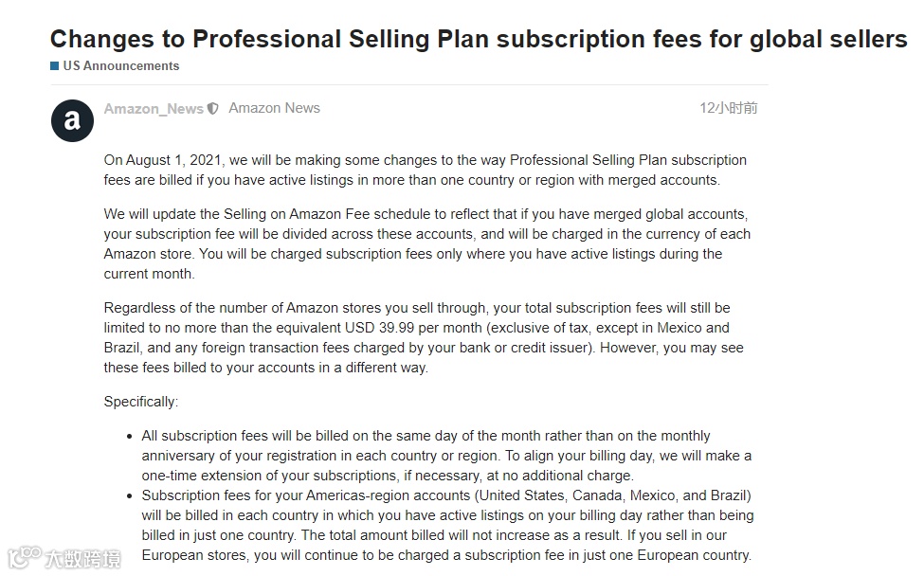Click the blue US Announcements category square
This screenshot has height=576, width=924.
pyautogui.click(x=55, y=66)
